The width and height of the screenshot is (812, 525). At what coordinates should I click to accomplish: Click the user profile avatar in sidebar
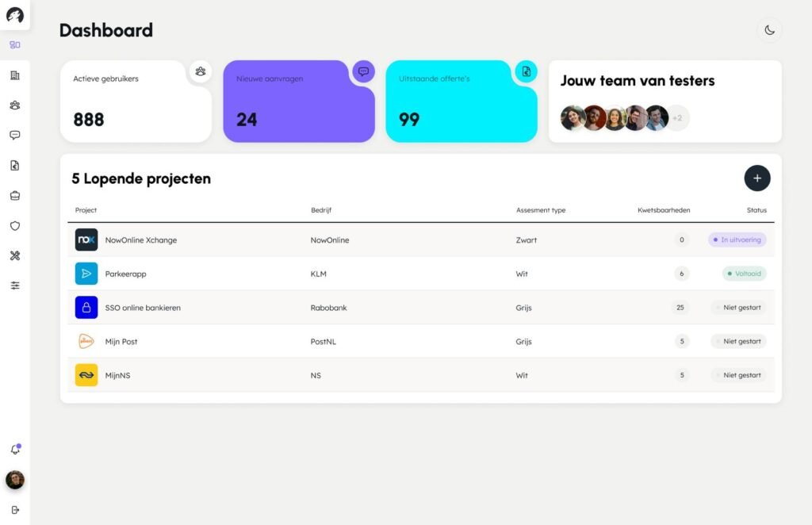[15, 480]
